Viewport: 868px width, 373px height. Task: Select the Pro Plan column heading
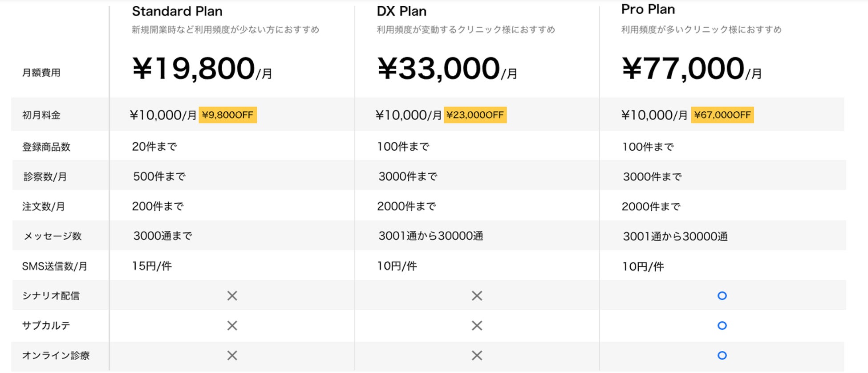(648, 9)
